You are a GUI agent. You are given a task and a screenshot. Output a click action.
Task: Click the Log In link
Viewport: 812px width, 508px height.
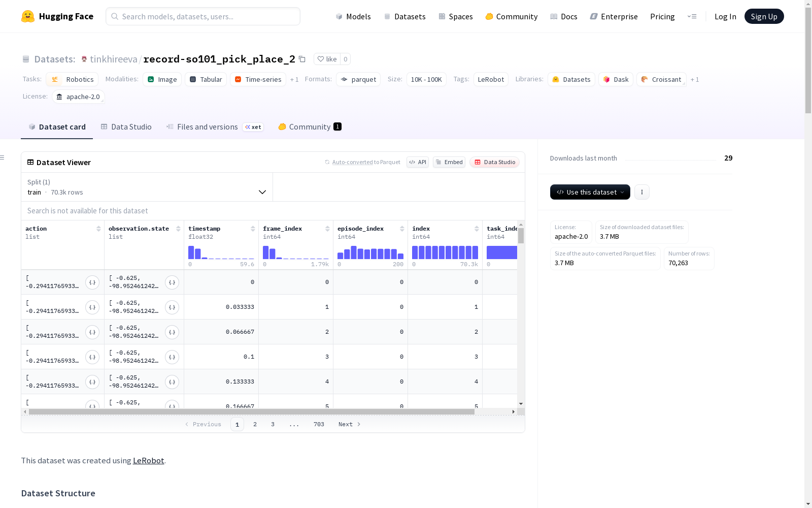(725, 16)
